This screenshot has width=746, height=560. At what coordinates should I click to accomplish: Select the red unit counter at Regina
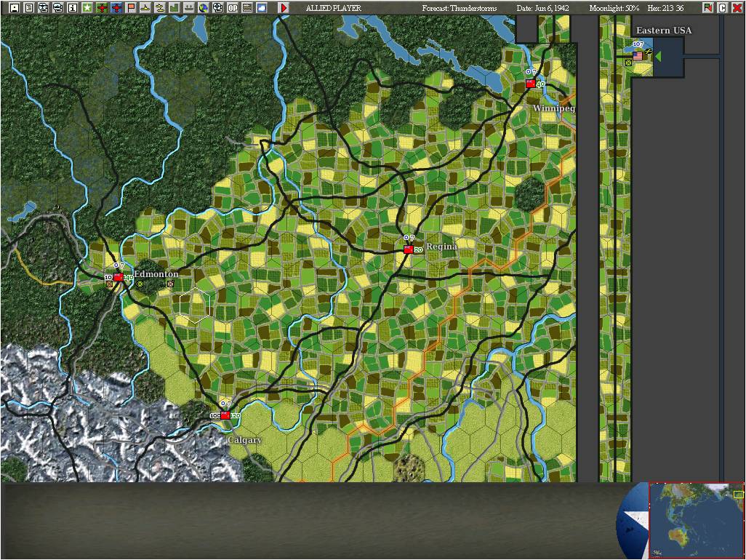click(409, 248)
